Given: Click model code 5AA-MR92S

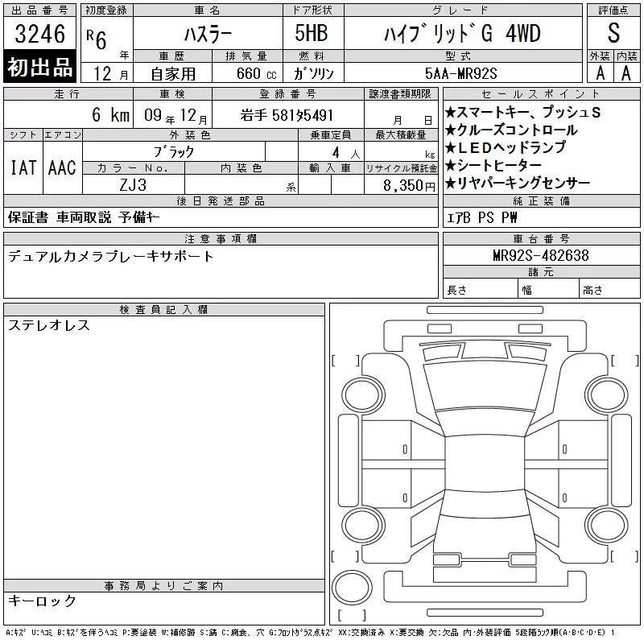Looking at the screenshot, I should pyautogui.click(x=460, y=73).
